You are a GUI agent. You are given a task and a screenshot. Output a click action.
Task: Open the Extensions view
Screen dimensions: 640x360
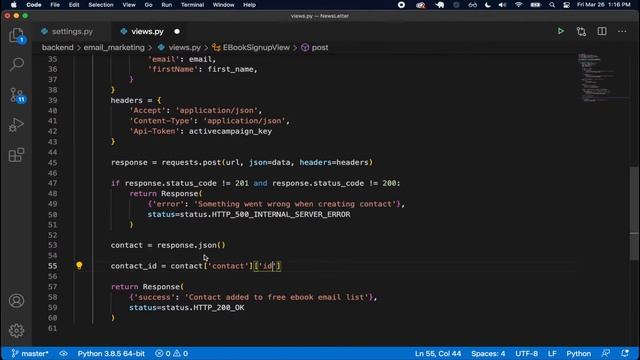[x=16, y=155]
